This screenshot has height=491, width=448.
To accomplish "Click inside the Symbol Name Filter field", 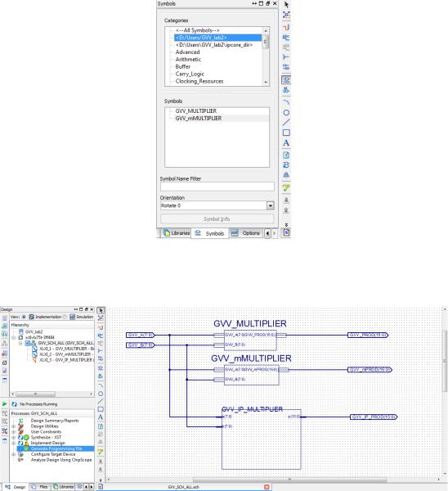I will tap(217, 187).
